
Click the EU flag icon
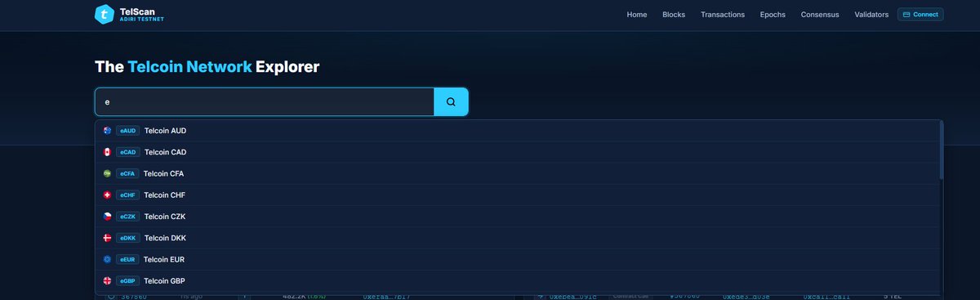(107, 259)
